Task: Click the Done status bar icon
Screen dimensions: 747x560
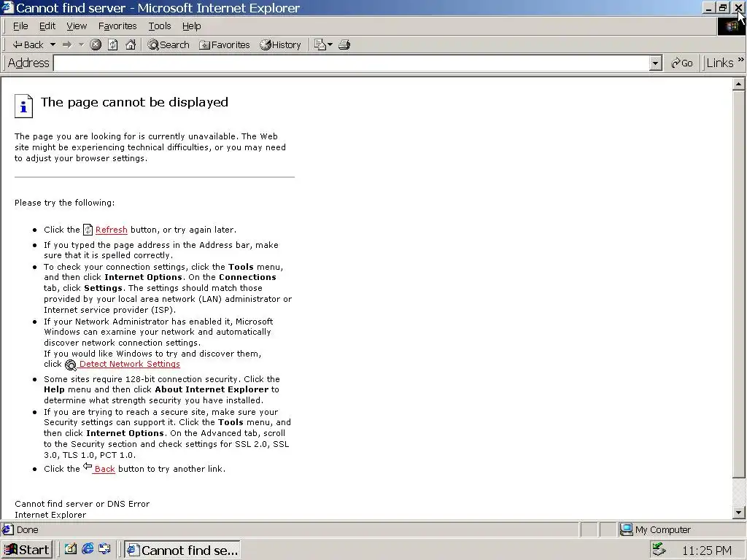Action: (x=7, y=529)
